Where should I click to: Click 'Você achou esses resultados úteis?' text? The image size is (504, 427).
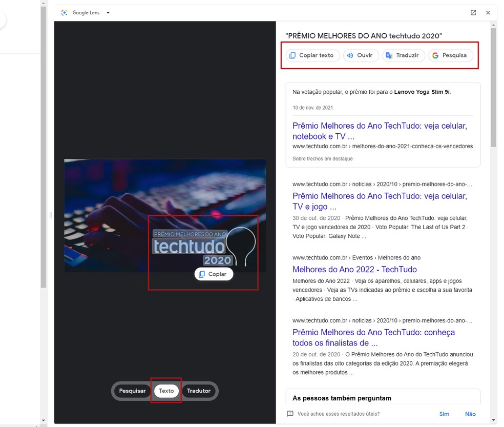click(x=339, y=414)
